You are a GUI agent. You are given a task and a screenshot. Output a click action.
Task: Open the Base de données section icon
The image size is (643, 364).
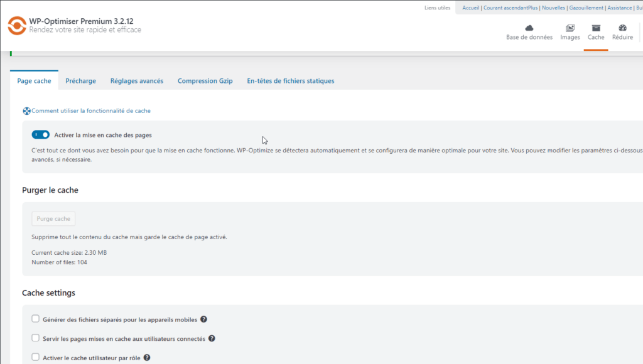point(529,28)
